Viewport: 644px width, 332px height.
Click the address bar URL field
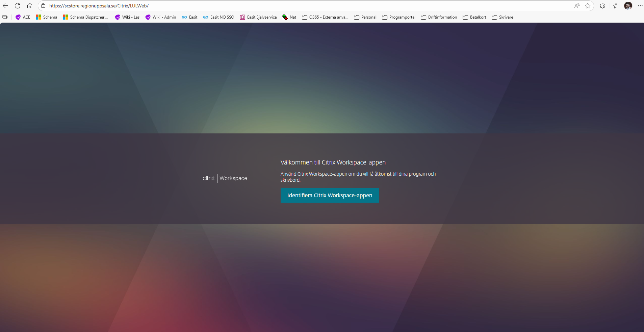(x=270, y=6)
